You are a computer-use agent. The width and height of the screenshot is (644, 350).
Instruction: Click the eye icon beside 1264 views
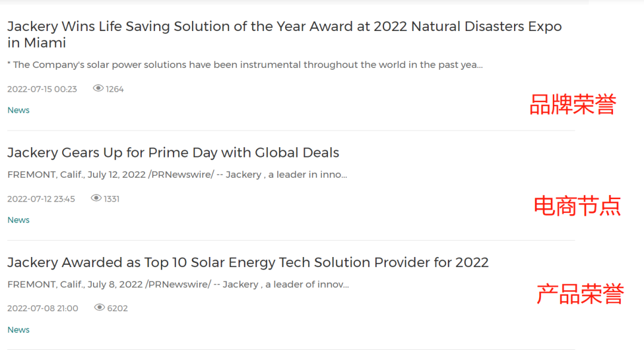pyautogui.click(x=98, y=89)
